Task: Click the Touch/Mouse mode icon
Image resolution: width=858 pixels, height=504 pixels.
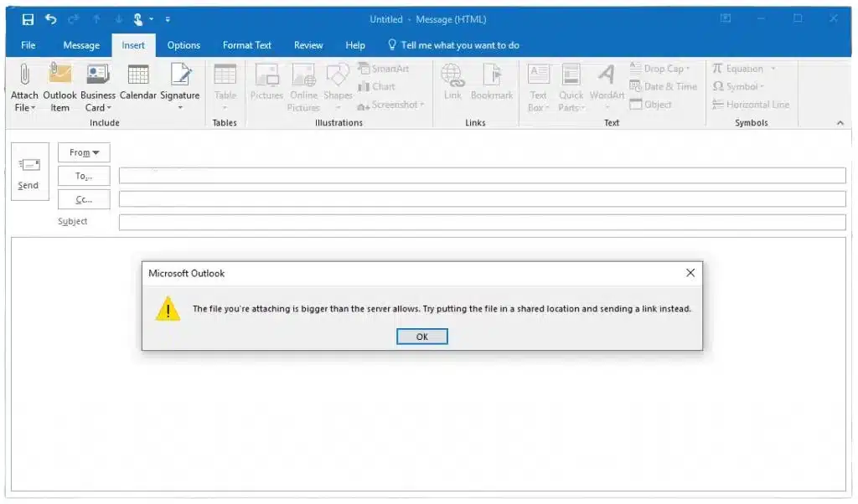Action: [x=138, y=20]
